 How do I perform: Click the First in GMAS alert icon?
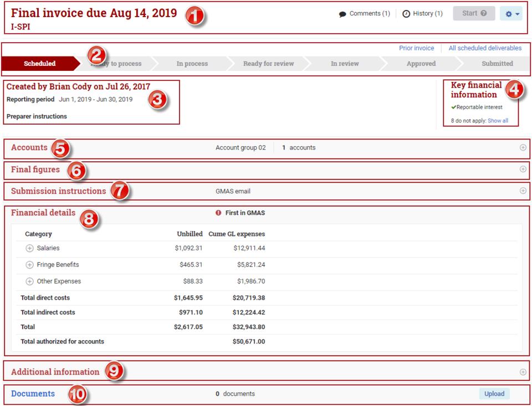pos(218,213)
